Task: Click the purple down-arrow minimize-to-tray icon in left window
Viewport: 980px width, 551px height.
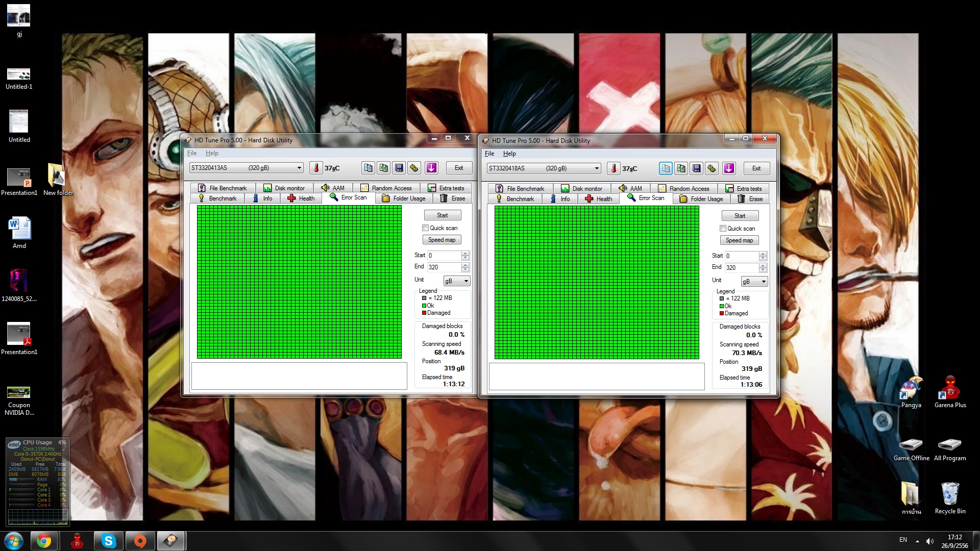Action: [431, 168]
